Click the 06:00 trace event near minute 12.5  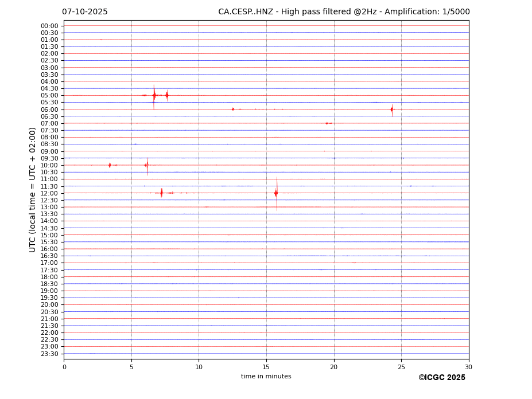coord(233,109)
